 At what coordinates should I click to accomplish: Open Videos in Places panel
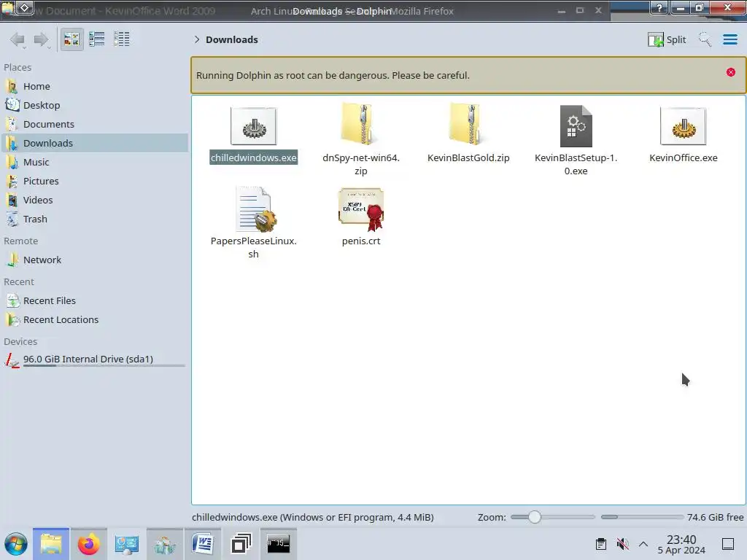pos(94,201)
